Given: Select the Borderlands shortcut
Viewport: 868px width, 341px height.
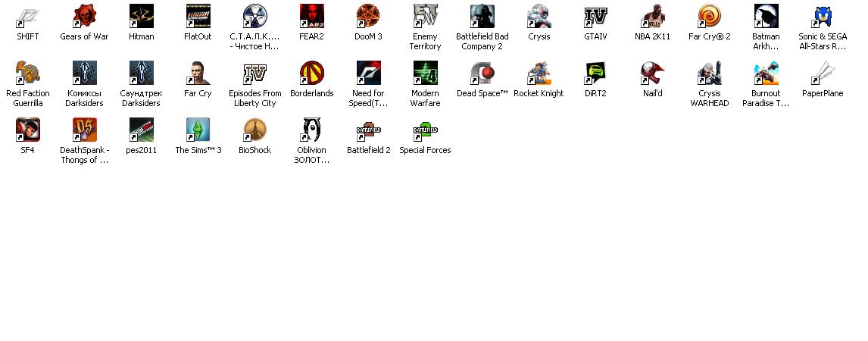Looking at the screenshot, I should 311,73.
